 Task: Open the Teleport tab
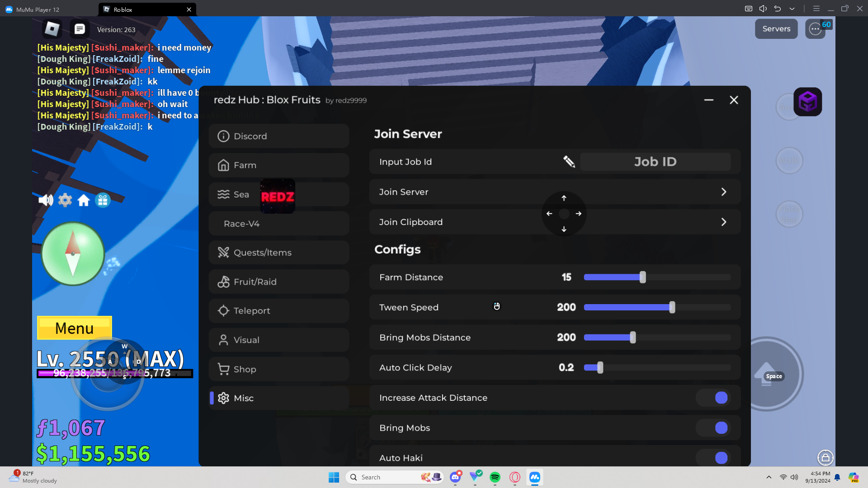[279, 311]
